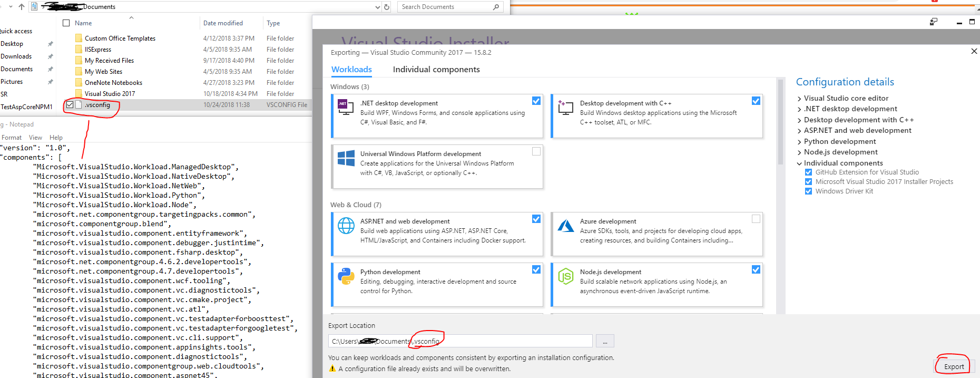Screen dimensions: 980x378
Task: Check Universal Windows Platform development workload
Action: pyautogui.click(x=536, y=151)
